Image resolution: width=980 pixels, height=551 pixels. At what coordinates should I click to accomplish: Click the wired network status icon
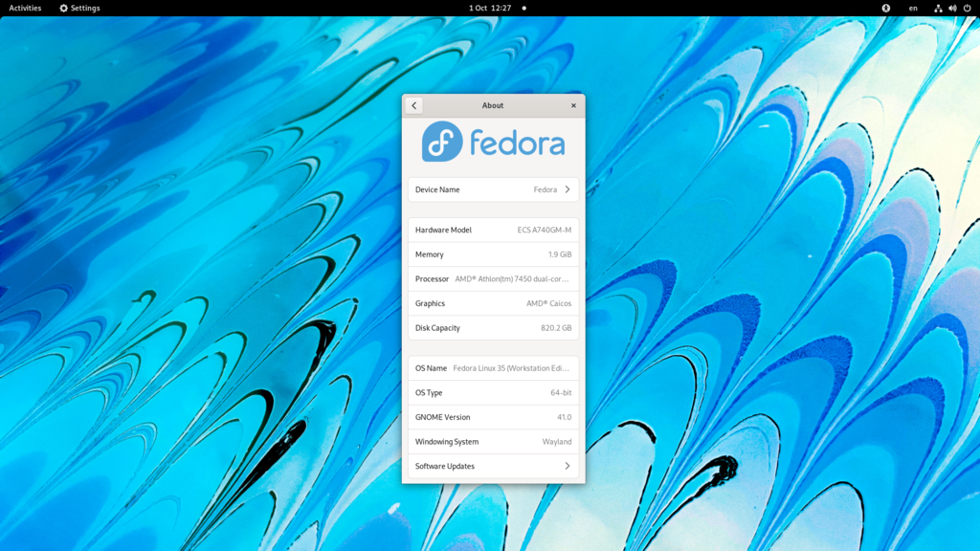pyautogui.click(x=938, y=8)
